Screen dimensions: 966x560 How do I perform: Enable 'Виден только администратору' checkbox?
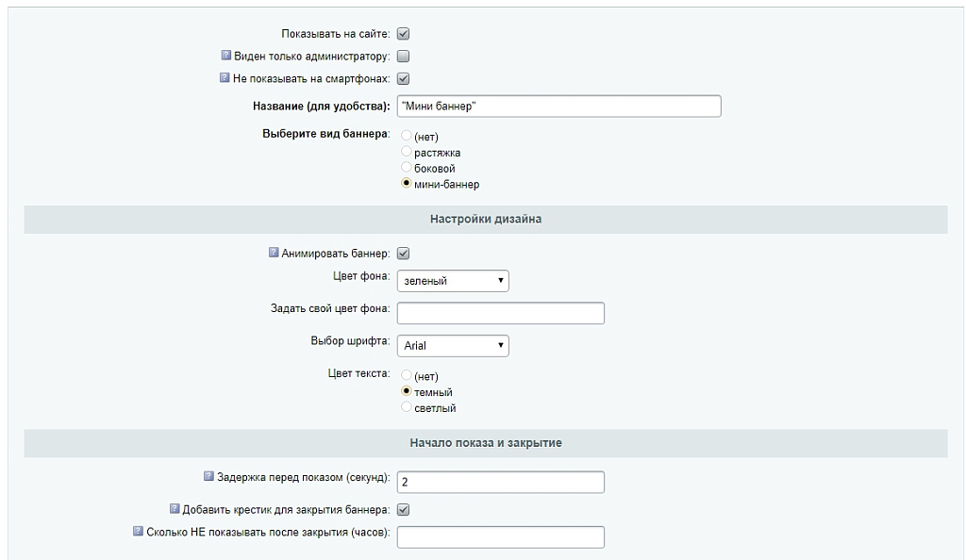[403, 57]
